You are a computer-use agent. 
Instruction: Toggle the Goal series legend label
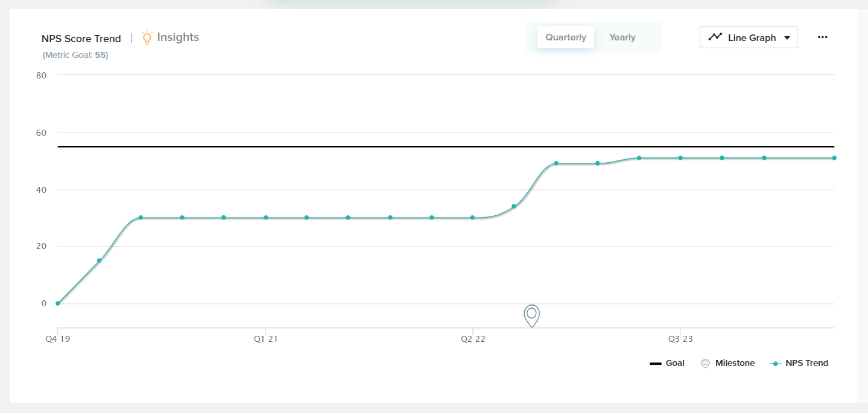pyautogui.click(x=675, y=364)
